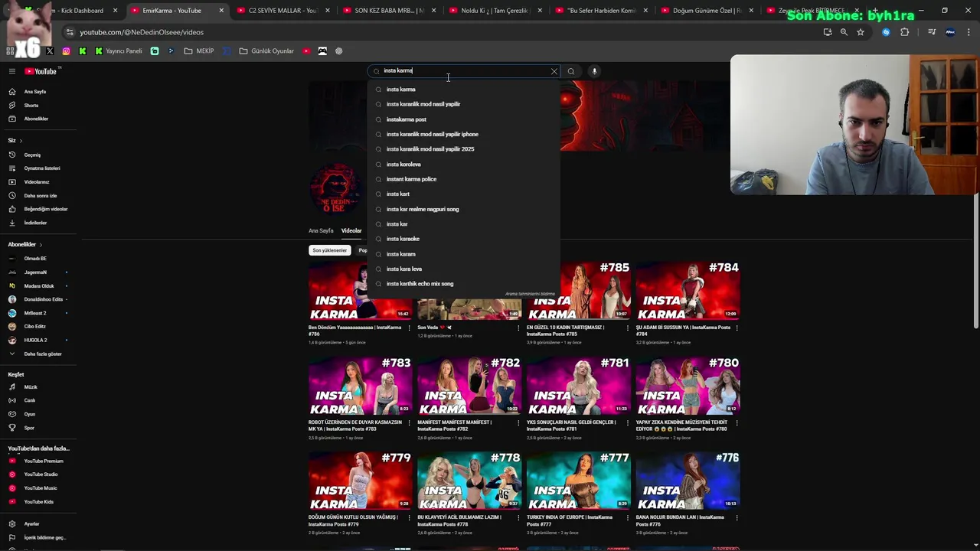Expand the Siz section chevron
This screenshot has height=551, width=980.
pyautogui.click(x=21, y=141)
